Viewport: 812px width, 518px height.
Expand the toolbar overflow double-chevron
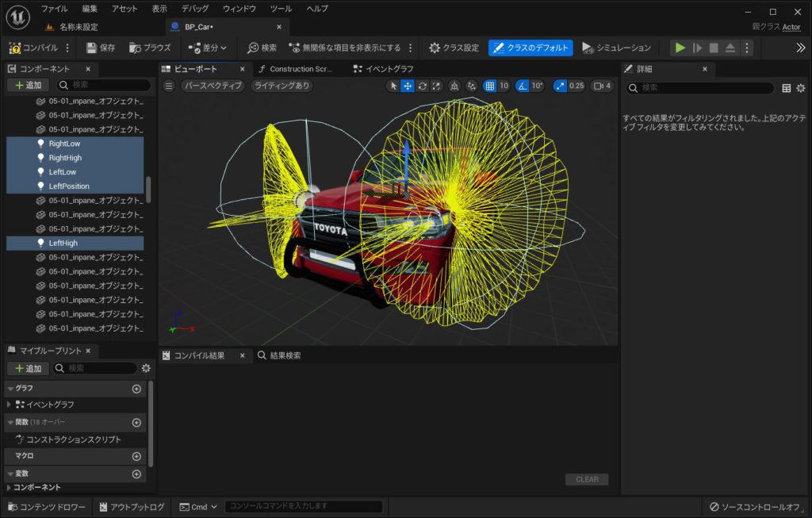pos(801,48)
